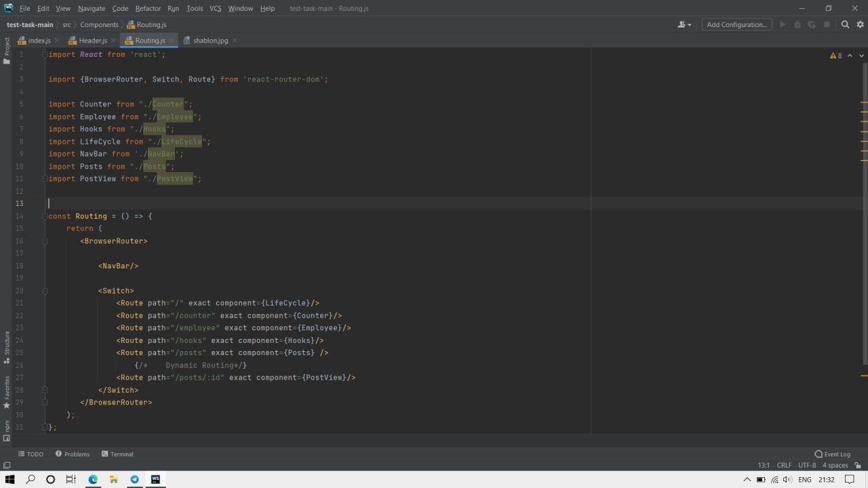Open the user account dropdown
This screenshot has width=868, height=488.
pyautogui.click(x=684, y=24)
